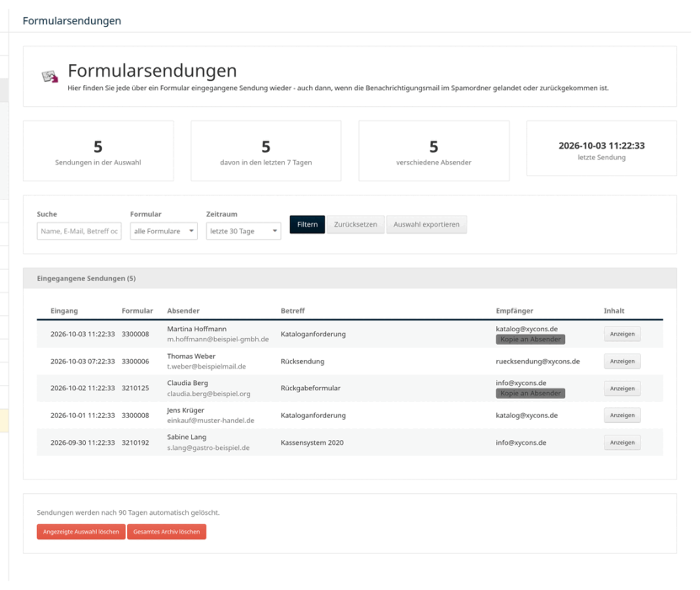The height and width of the screenshot is (590, 700).
Task: Click form number 3210192
Action: (136, 442)
